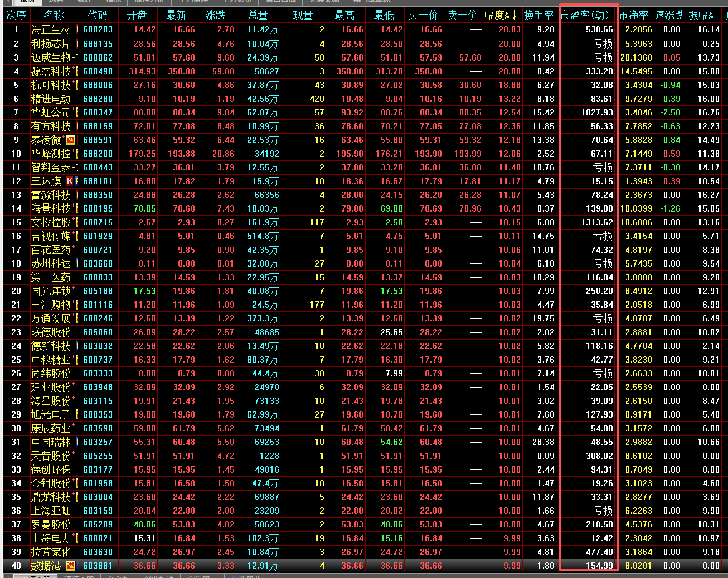Select the 德创环保 stock name
The width and height of the screenshot is (728, 578).
[x=51, y=469]
